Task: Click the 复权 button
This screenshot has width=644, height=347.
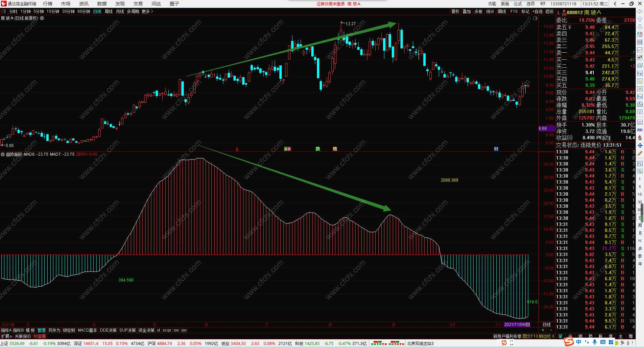Action: coord(455,11)
